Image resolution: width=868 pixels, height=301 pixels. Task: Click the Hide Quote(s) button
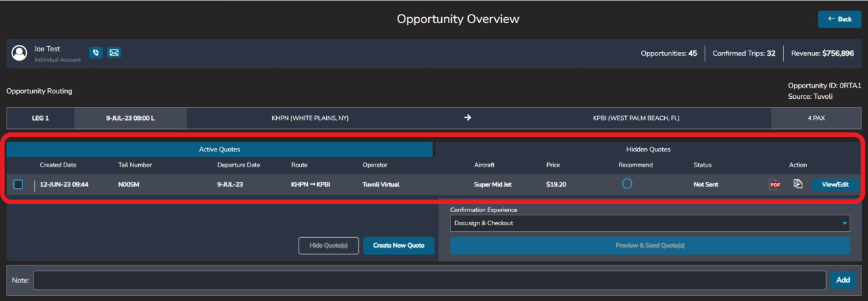[329, 246]
